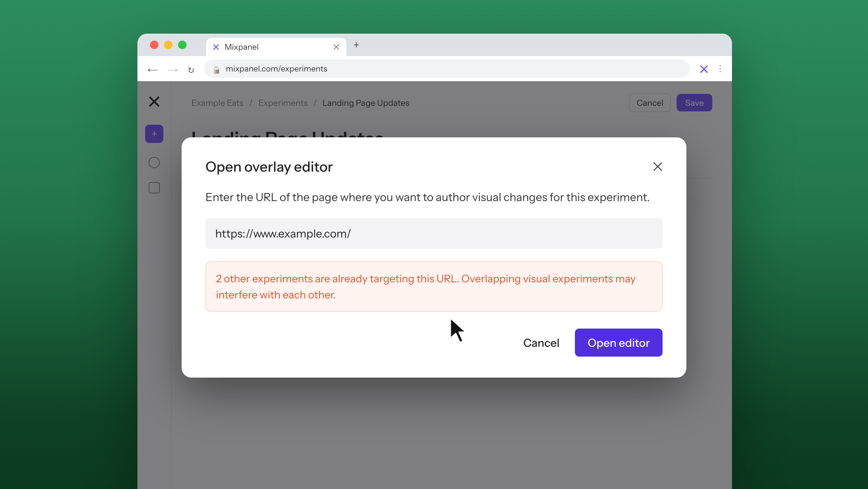Click the header Cancel button
The image size is (868, 489).
[650, 103]
